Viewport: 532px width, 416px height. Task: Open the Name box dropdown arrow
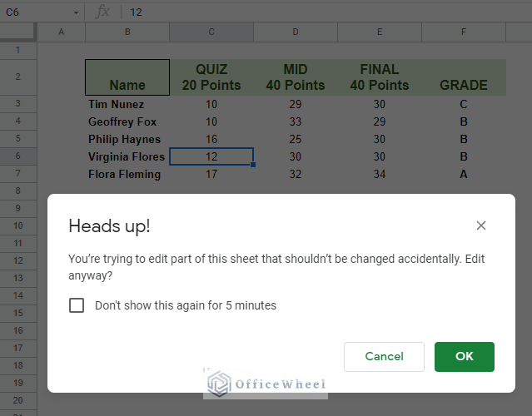[76, 12]
